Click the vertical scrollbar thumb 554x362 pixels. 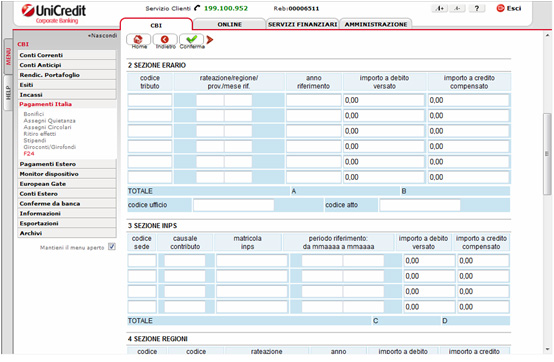547,154
